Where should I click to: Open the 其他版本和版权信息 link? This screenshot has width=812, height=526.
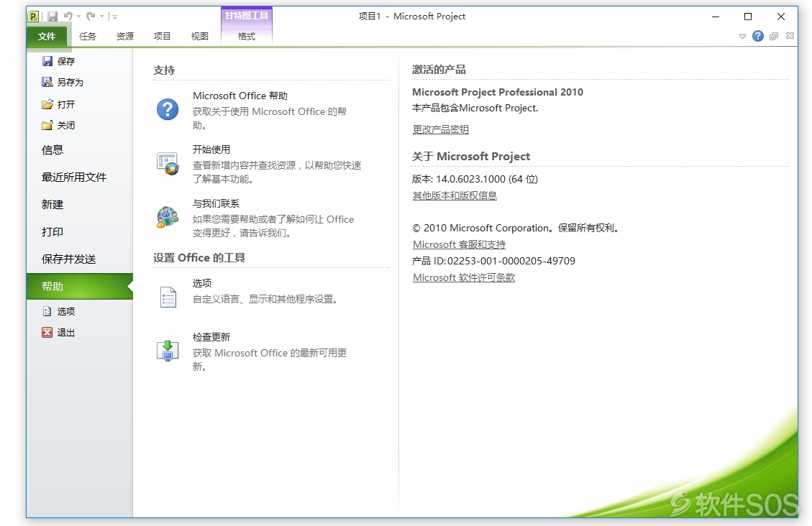click(x=455, y=195)
